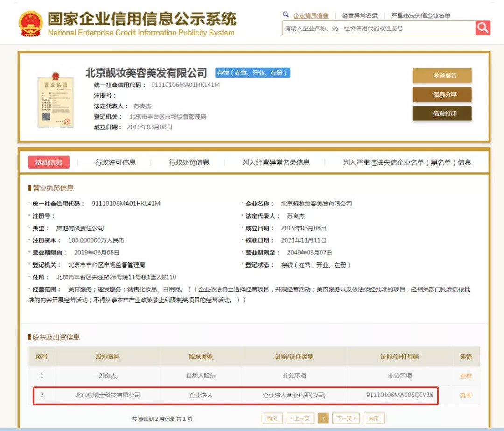
Task: Go to next page with 下一页
Action: (x=345, y=418)
